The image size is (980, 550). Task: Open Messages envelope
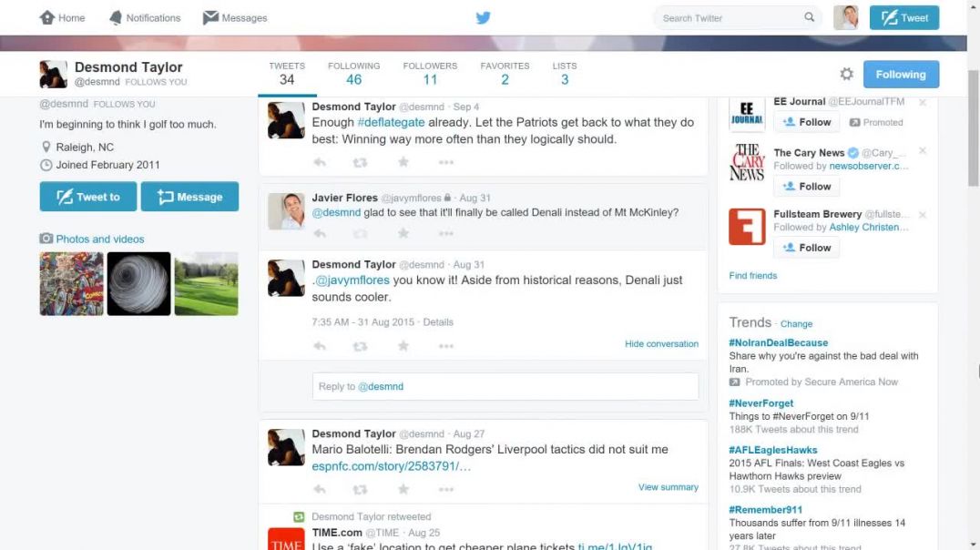click(x=235, y=17)
